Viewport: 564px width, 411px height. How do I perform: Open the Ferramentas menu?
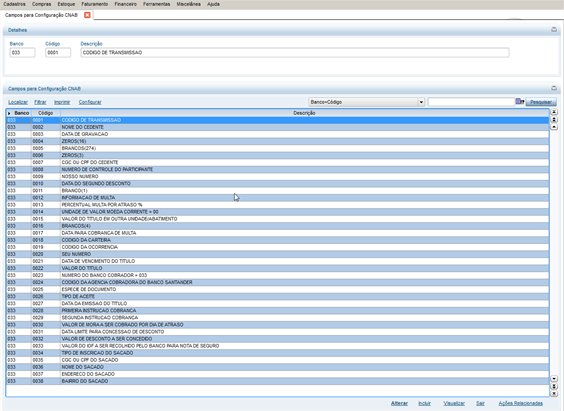pyautogui.click(x=156, y=4)
